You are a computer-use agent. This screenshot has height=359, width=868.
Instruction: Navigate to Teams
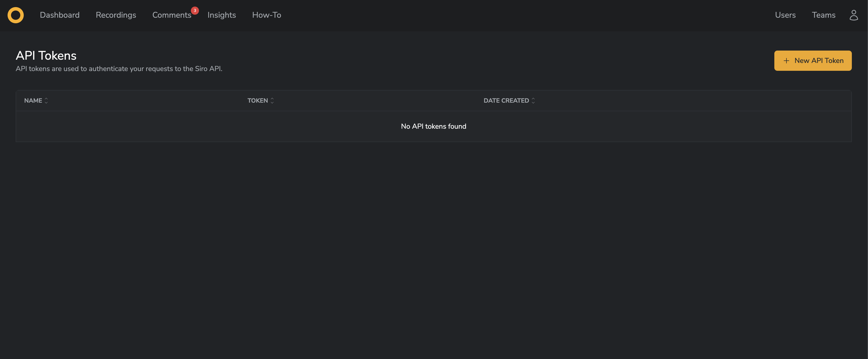click(x=824, y=15)
